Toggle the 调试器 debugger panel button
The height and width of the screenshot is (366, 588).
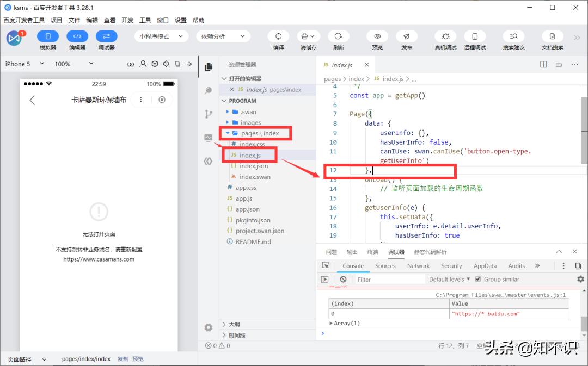106,36
